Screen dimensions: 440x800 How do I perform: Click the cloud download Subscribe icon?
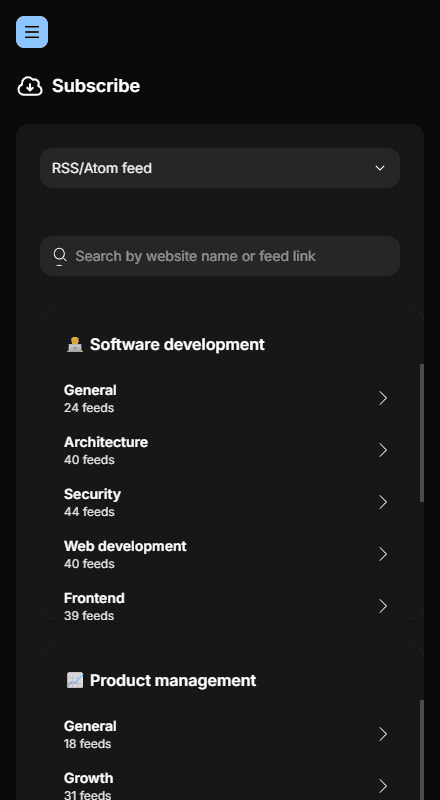point(30,86)
